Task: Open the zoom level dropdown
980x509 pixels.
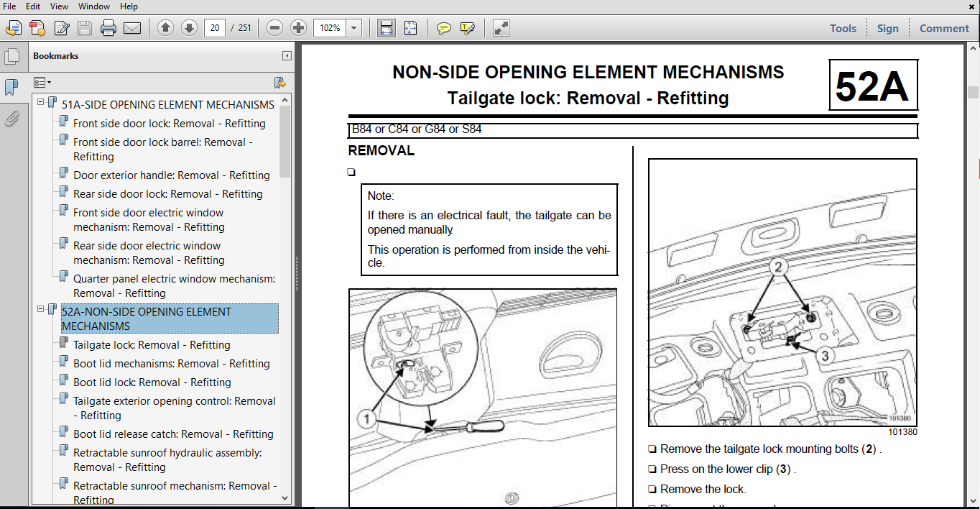Action: (x=353, y=28)
